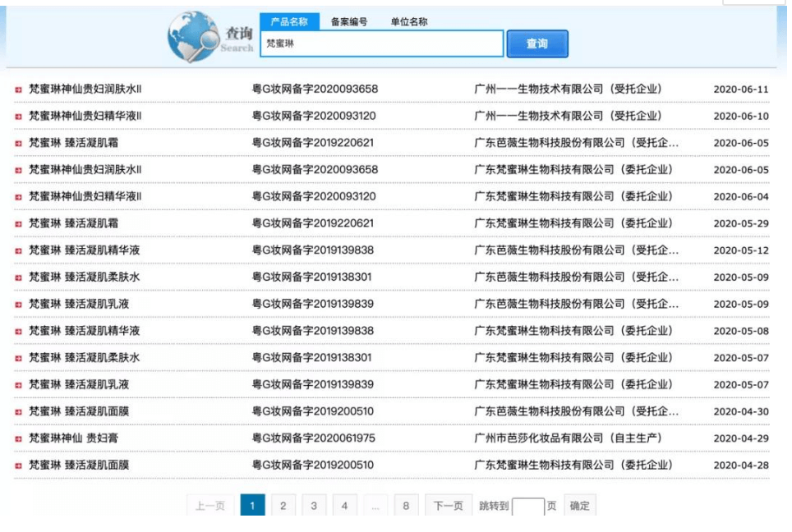Viewport: 792px width, 532px height.
Task: Click the 跳转到 page number input field
Action: [528, 507]
